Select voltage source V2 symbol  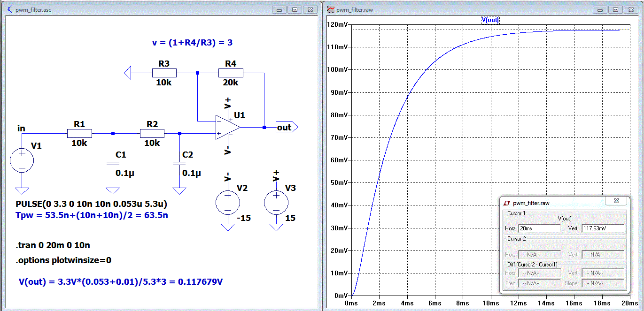pyautogui.click(x=227, y=203)
